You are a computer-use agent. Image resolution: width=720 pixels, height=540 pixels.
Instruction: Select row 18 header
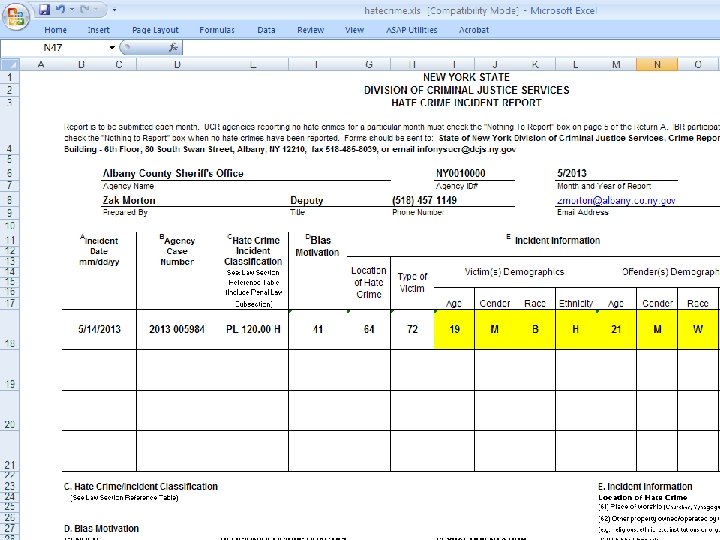click(10, 329)
